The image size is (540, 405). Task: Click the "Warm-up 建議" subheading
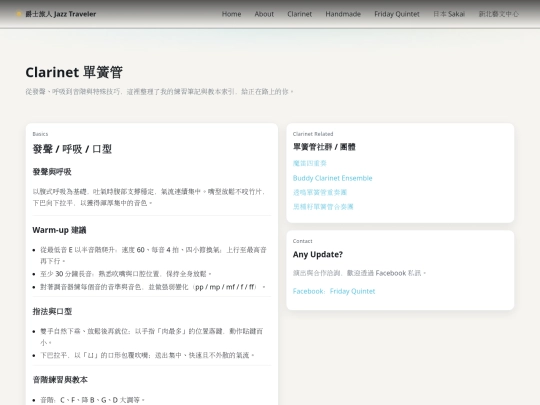click(x=59, y=230)
